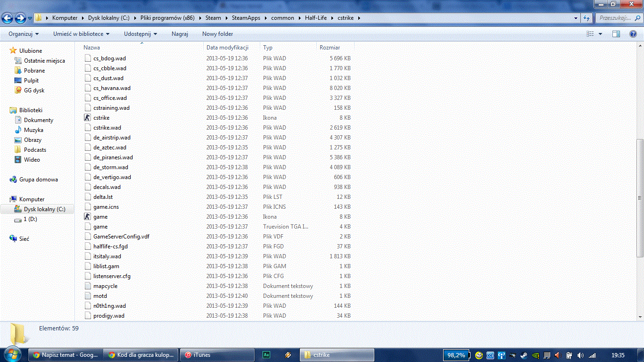Click the Back navigation arrow button
The image size is (644, 362).
tap(8, 18)
